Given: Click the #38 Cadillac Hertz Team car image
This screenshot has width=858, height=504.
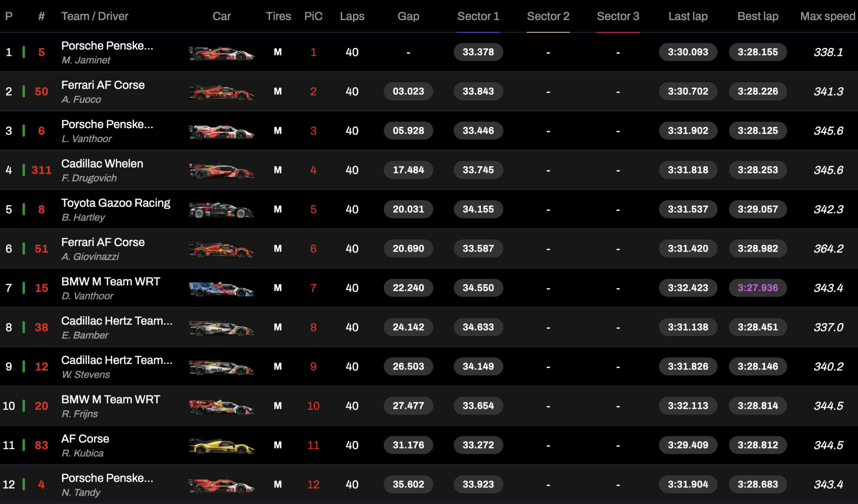Looking at the screenshot, I should pyautogui.click(x=222, y=328).
